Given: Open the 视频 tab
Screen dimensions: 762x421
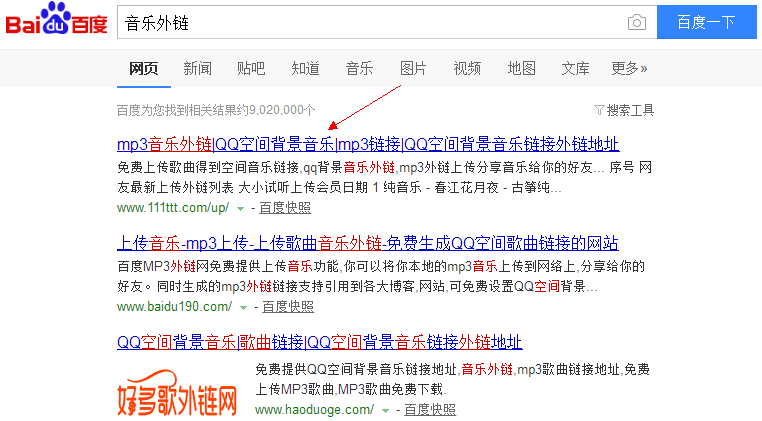Looking at the screenshot, I should [467, 69].
